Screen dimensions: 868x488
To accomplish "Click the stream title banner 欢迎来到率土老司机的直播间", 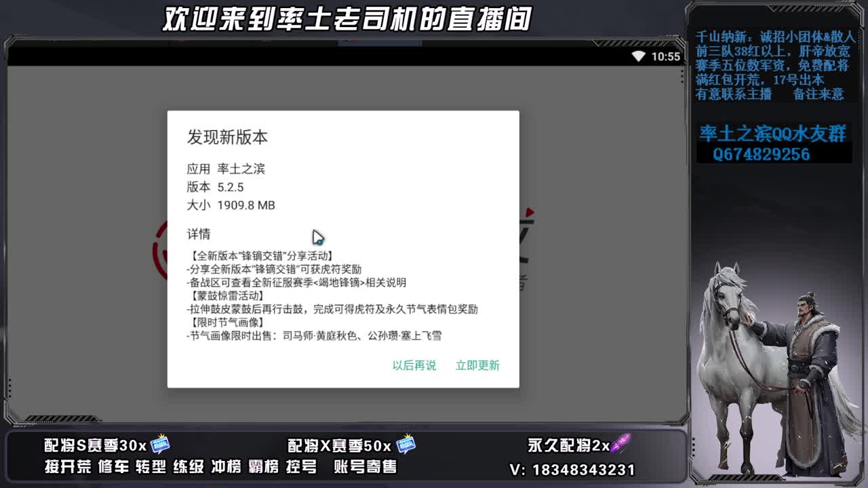I will tap(347, 19).
